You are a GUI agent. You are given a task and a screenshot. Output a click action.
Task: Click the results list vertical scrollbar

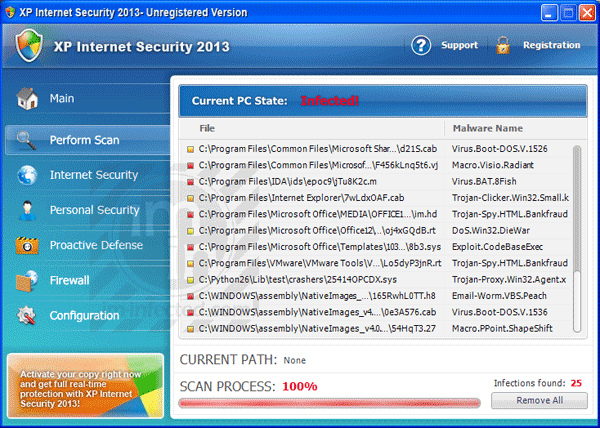pyautogui.click(x=577, y=239)
